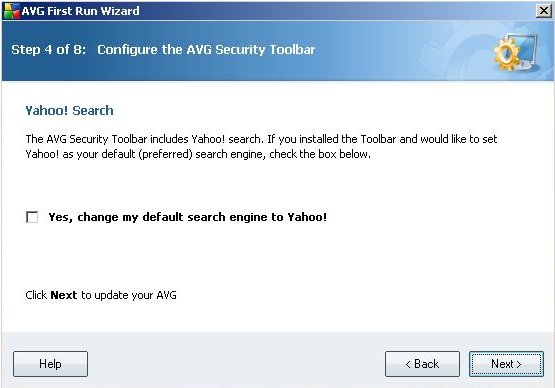Click the word 'Yahoo!' in the checkbox label

307,217
